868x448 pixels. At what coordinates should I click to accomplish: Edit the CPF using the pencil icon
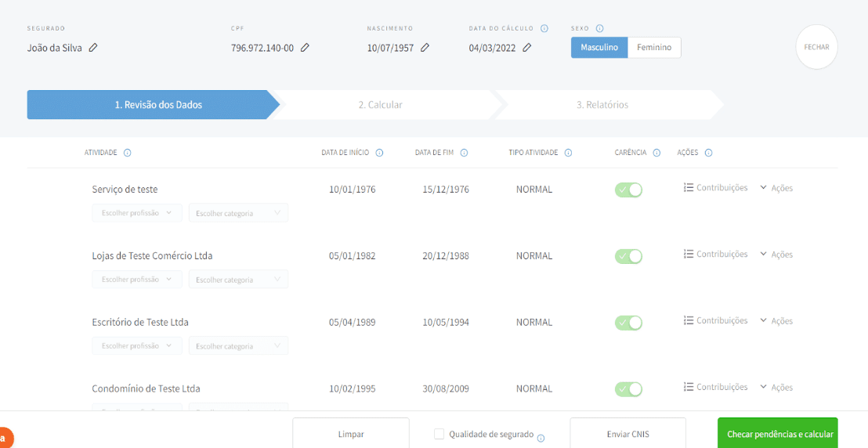coord(305,48)
